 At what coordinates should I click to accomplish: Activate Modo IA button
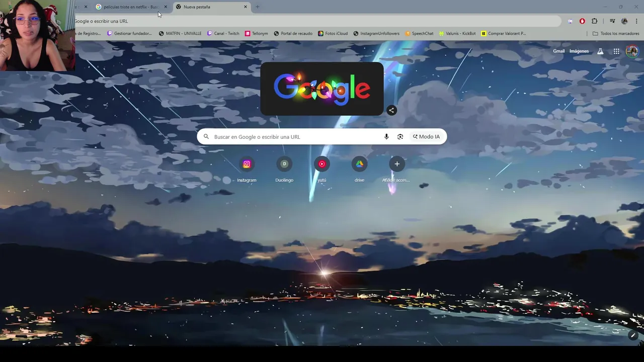pos(426,137)
